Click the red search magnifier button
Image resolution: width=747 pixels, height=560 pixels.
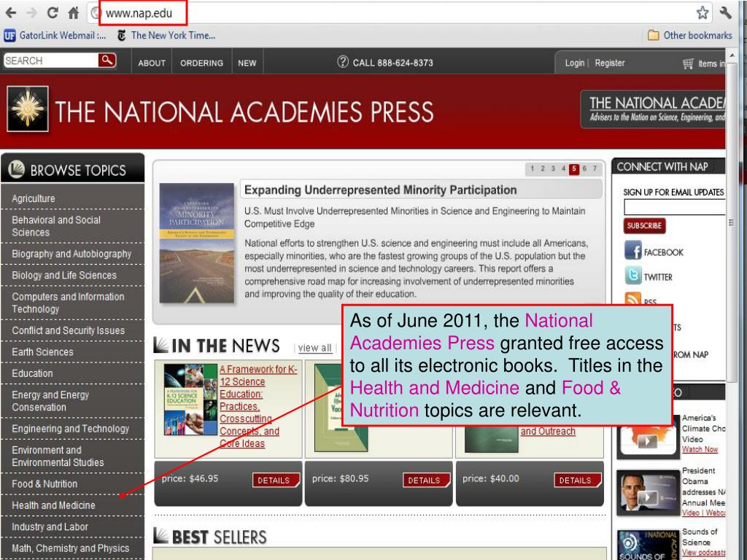click(107, 61)
